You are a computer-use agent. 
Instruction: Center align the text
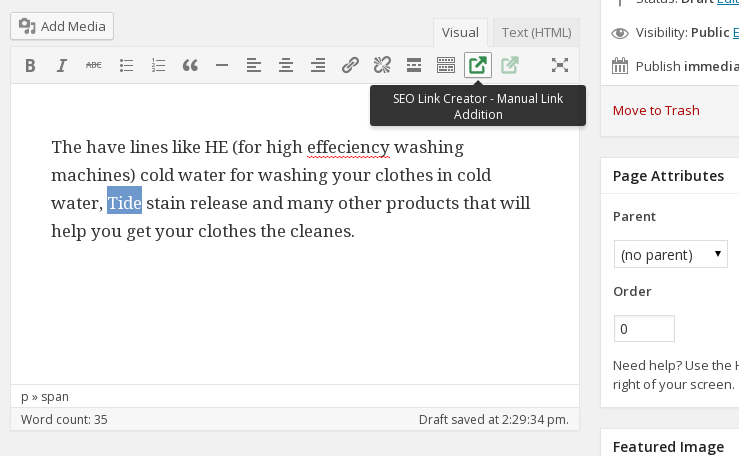(x=286, y=65)
